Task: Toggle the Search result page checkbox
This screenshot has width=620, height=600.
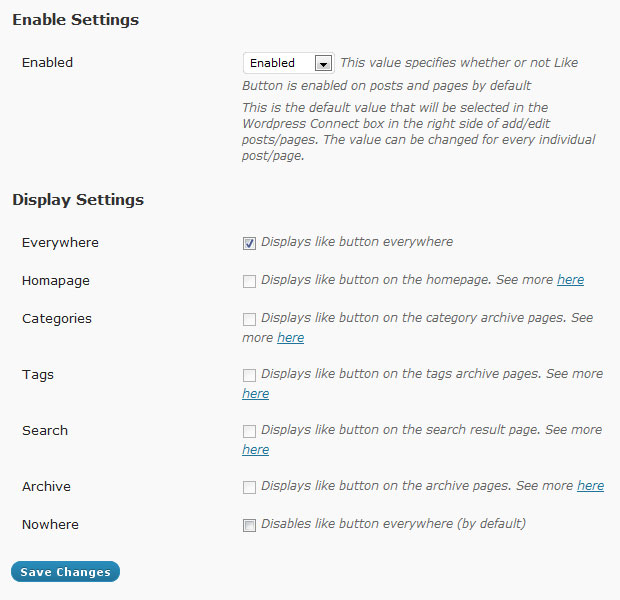Action: pos(249,431)
